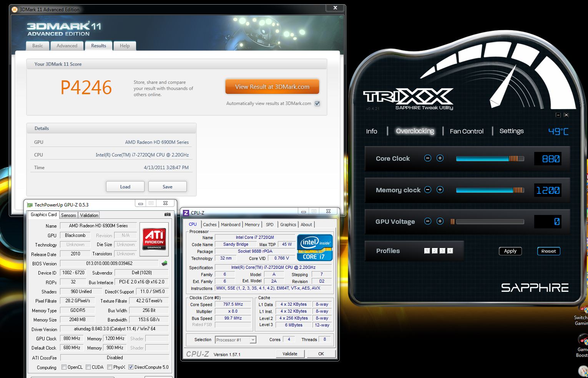Select TRIXX profile 3

coord(442,251)
